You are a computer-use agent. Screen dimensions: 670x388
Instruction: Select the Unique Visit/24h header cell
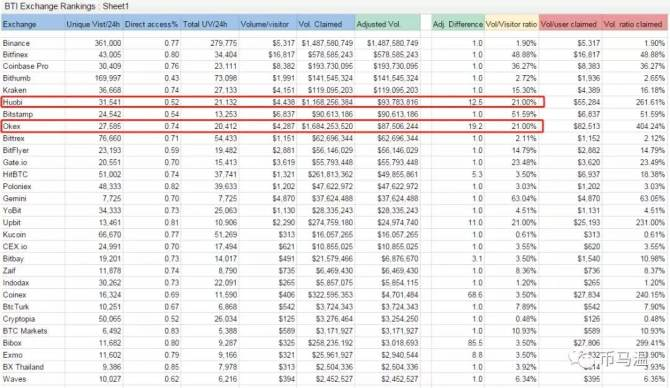pyautogui.click(x=93, y=24)
